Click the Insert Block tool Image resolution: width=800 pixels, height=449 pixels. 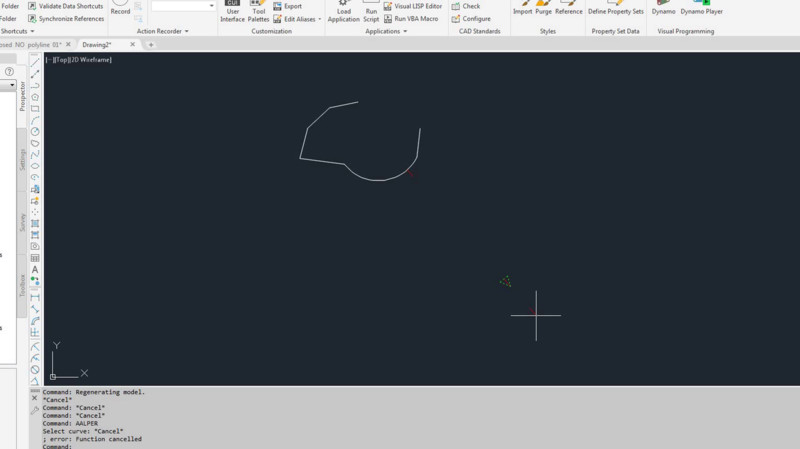35,189
